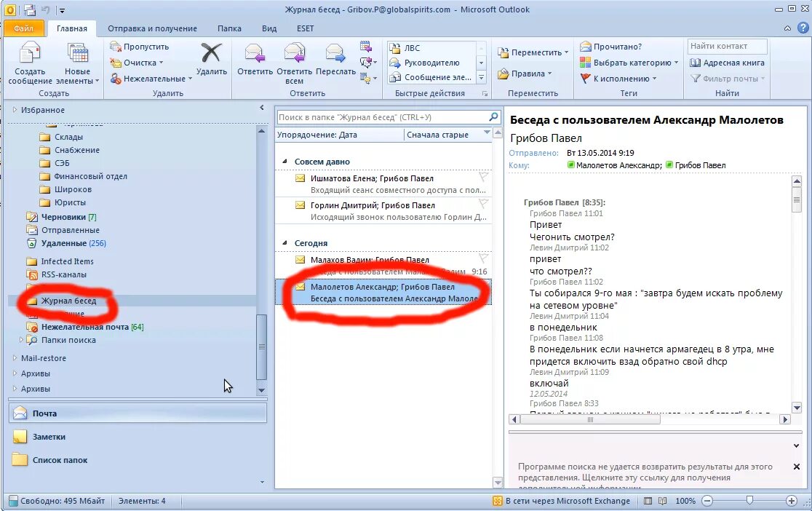Expand the Mail-restore mailbox
This screenshot has width=812, height=511.
15,358
